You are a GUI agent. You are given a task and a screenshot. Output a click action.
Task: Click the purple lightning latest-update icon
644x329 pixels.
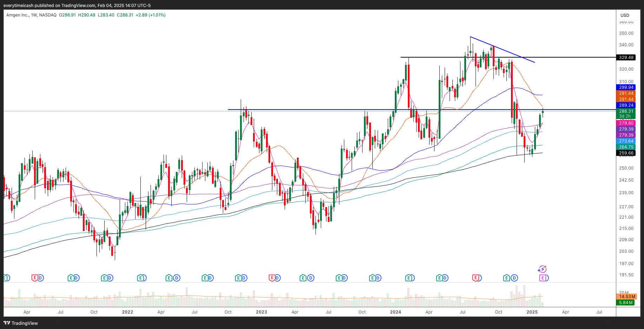pyautogui.click(x=542, y=269)
